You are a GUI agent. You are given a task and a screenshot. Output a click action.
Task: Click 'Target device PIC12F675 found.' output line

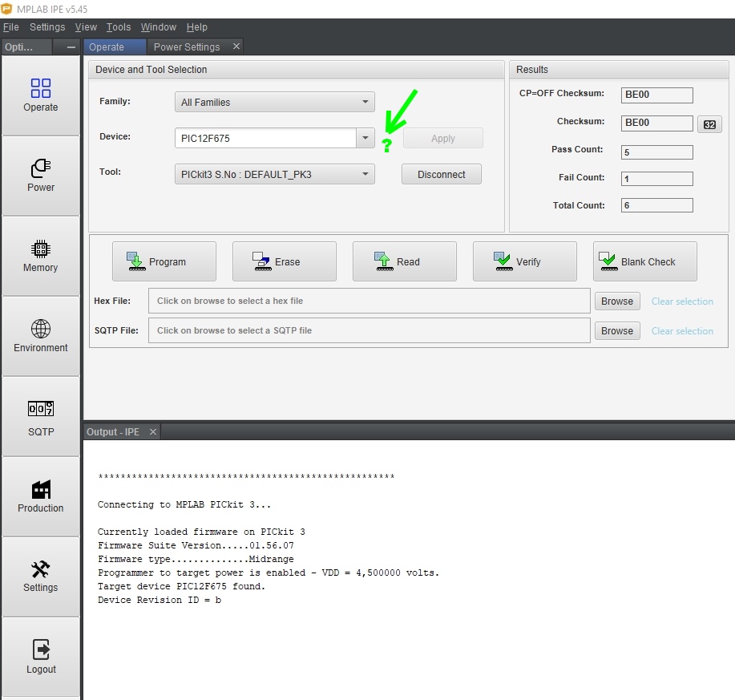coord(181,586)
